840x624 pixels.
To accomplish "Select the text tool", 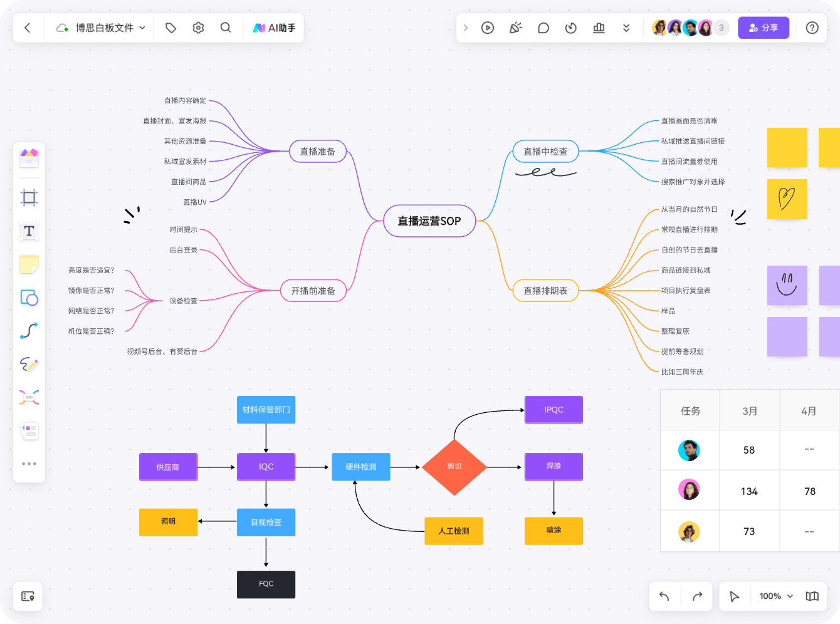I will tap(29, 231).
